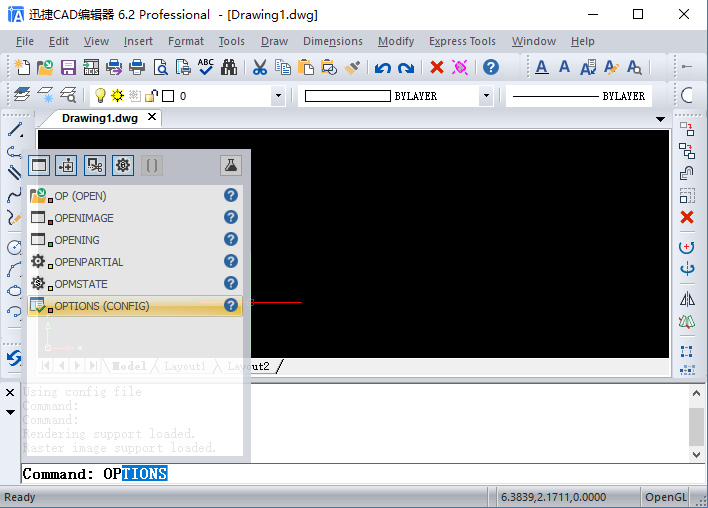
Task: Close the Drawing1.dwg tab
Action: [152, 117]
